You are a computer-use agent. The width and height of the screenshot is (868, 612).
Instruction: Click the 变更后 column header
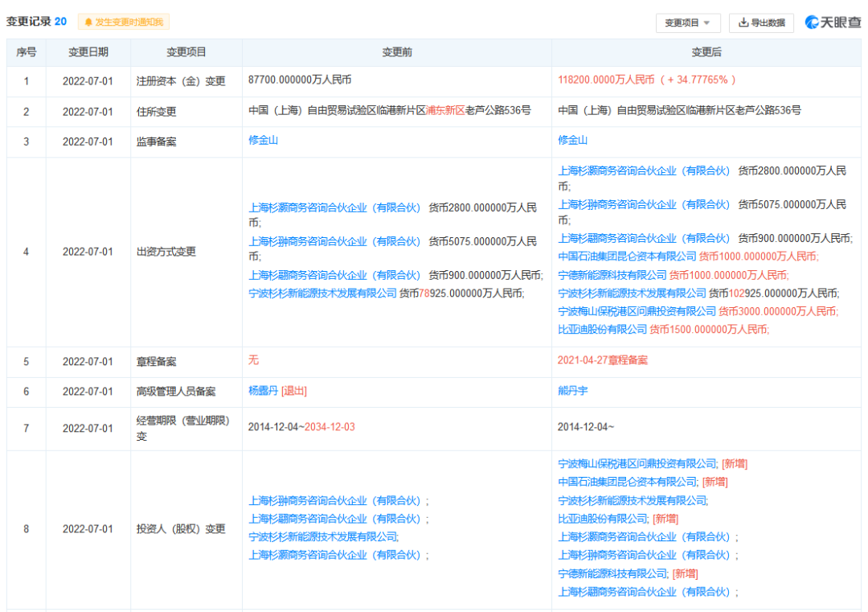click(x=706, y=52)
